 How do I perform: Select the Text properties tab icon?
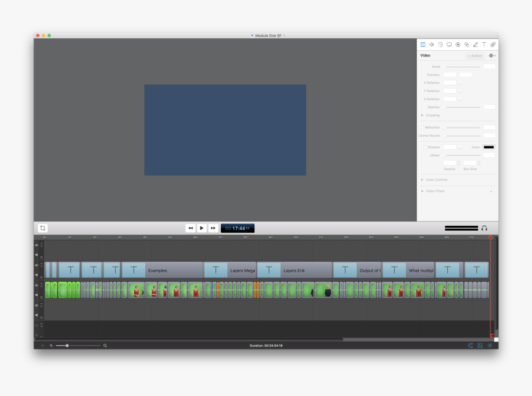pyautogui.click(x=484, y=45)
